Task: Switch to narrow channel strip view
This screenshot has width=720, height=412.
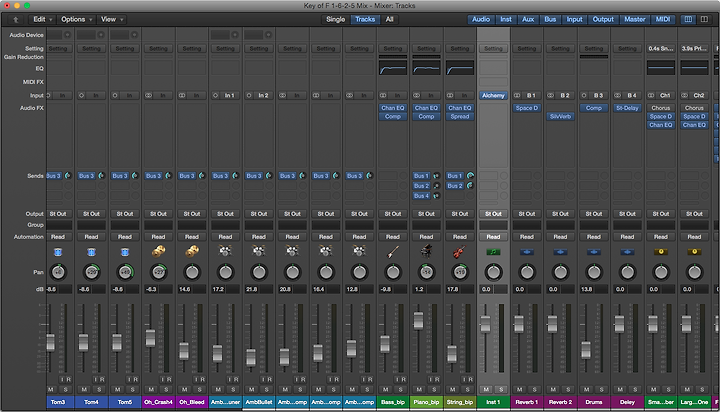Action: pos(688,19)
